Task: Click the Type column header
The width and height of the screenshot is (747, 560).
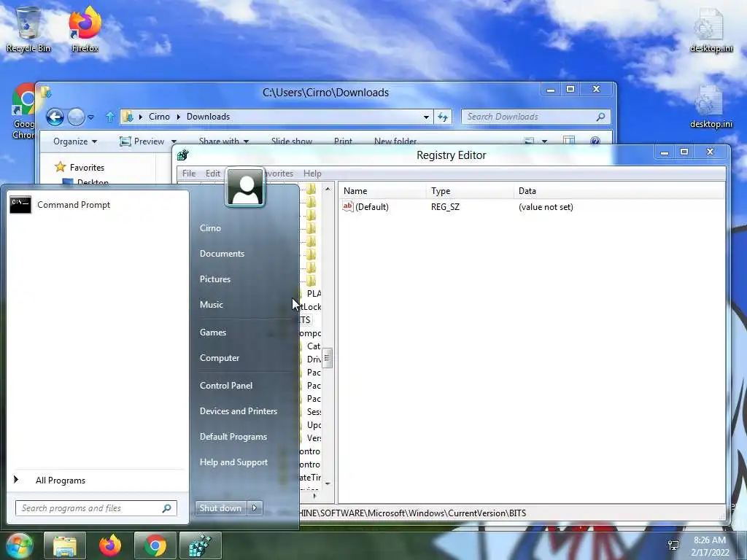Action: click(471, 191)
